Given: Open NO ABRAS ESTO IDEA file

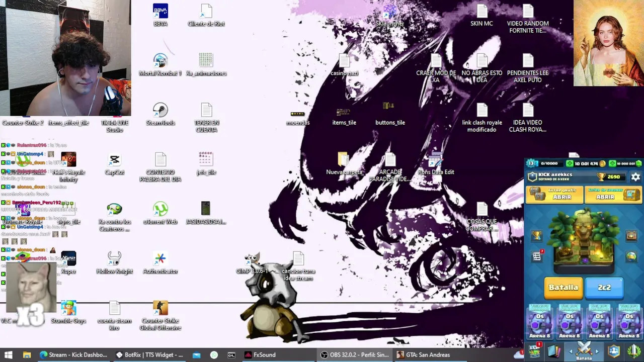Looking at the screenshot, I should click(x=482, y=68).
